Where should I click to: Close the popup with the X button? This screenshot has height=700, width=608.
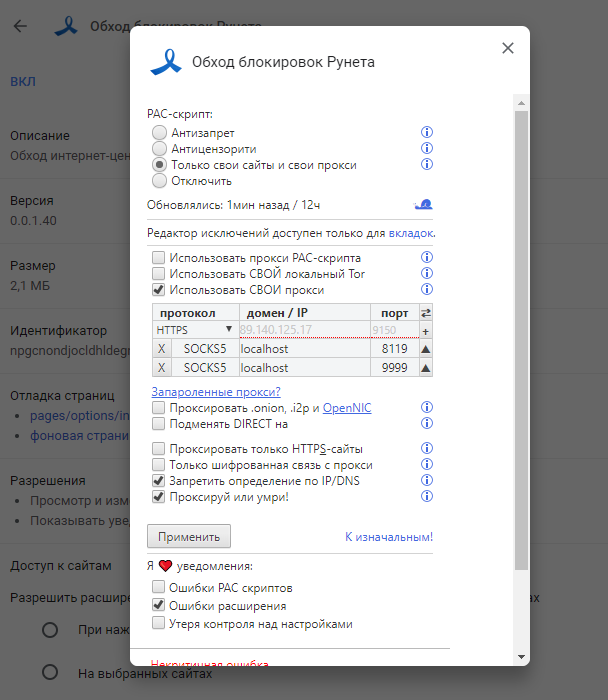[x=508, y=48]
